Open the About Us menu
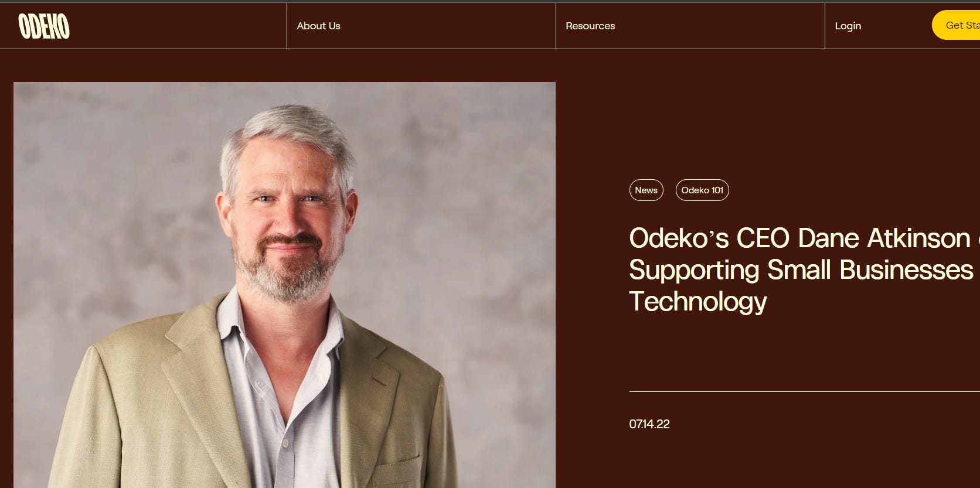This screenshot has width=980, height=488. [x=318, y=26]
